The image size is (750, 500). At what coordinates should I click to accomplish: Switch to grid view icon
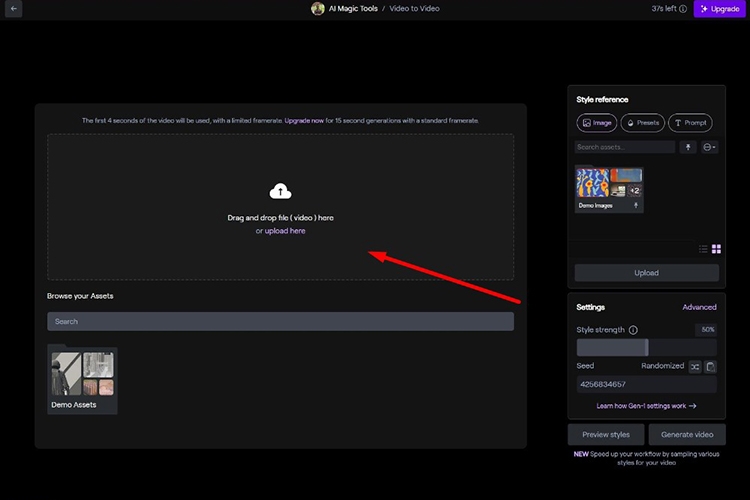pyautogui.click(x=716, y=249)
